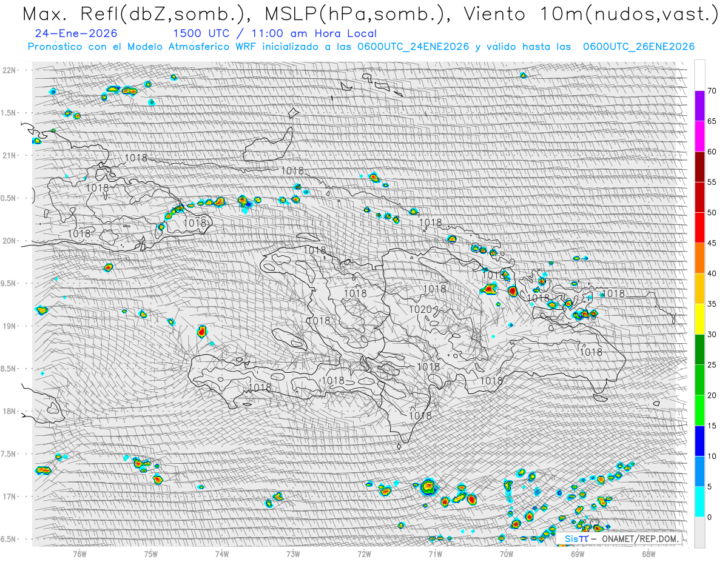
Task: Click the colorbar tick label '25'
Action: pos(712,364)
